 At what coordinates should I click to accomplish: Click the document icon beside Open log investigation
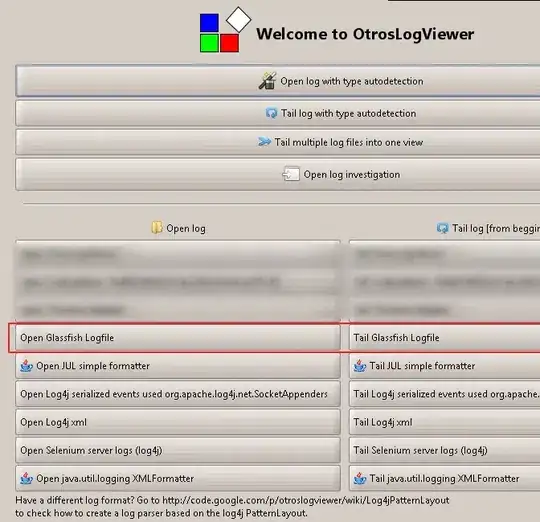[x=291, y=174]
